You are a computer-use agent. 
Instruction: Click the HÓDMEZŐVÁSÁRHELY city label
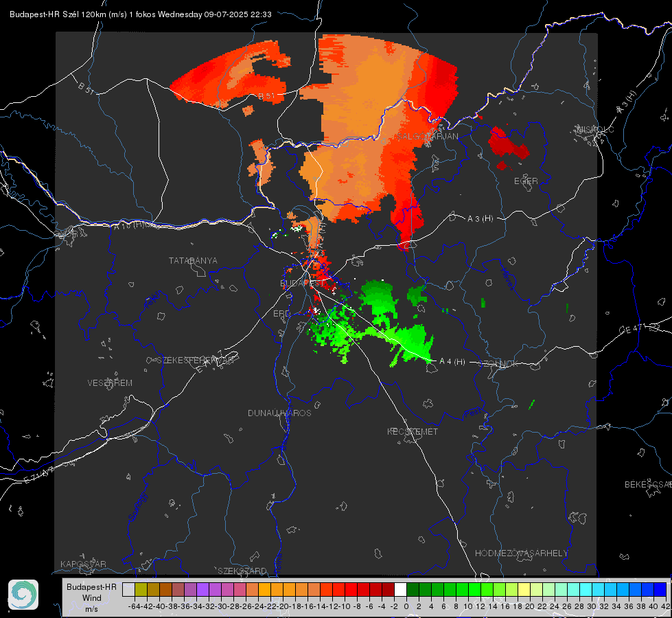pos(521,553)
